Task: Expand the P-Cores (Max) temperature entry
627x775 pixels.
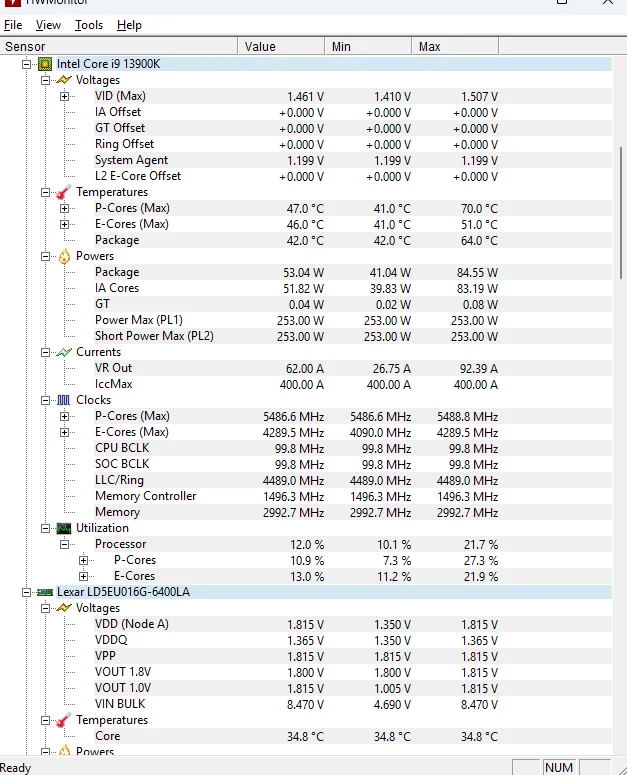Action: [65, 208]
